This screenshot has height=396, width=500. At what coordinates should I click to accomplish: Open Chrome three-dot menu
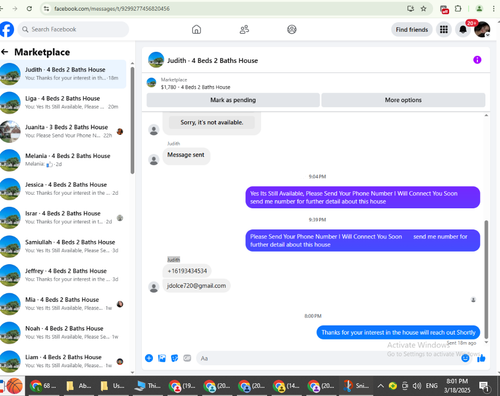click(x=493, y=9)
